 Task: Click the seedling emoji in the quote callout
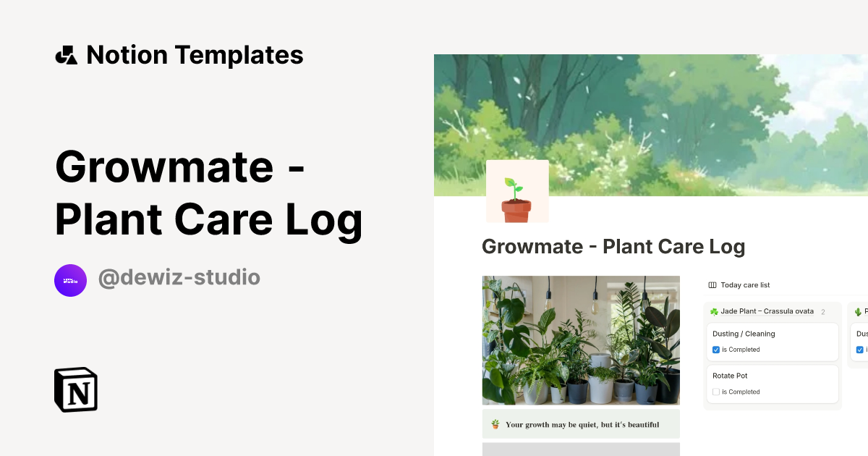point(495,423)
